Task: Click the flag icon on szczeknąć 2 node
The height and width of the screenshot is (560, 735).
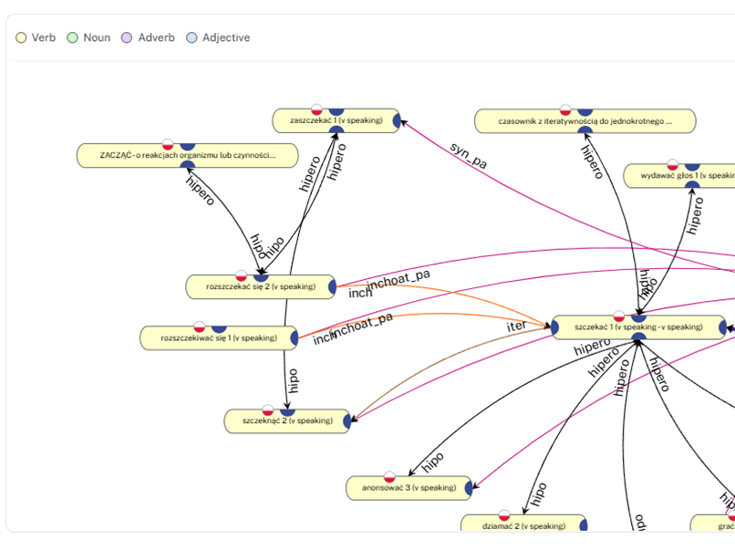Action: click(268, 410)
